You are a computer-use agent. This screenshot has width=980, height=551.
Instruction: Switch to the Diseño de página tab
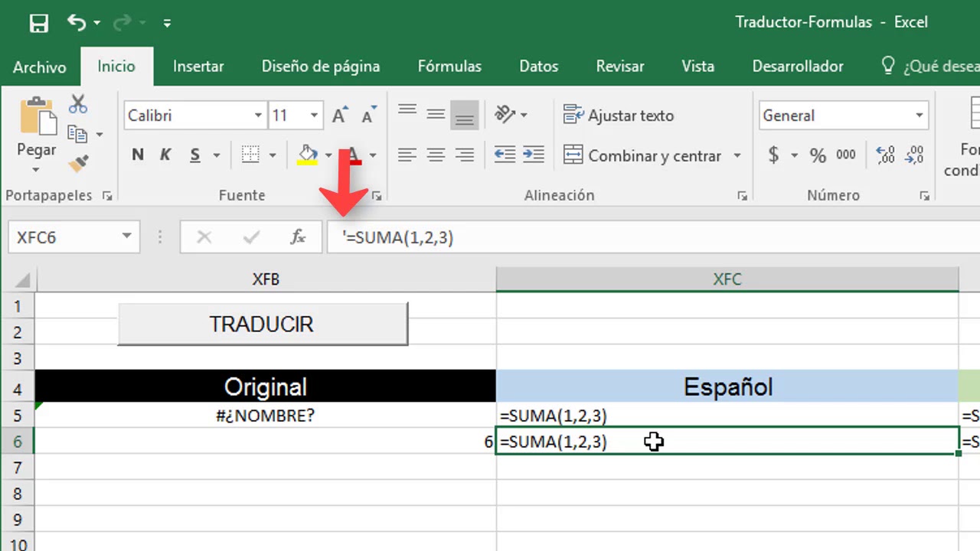tap(321, 67)
